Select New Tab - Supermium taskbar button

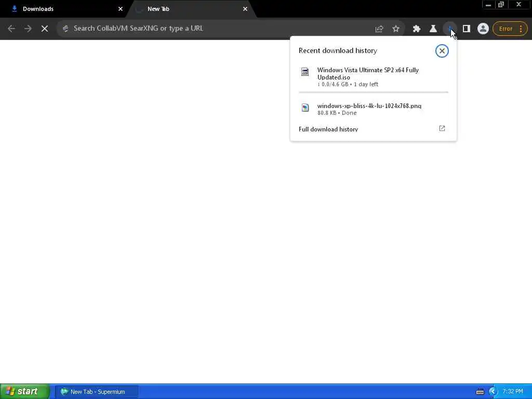[97, 392]
